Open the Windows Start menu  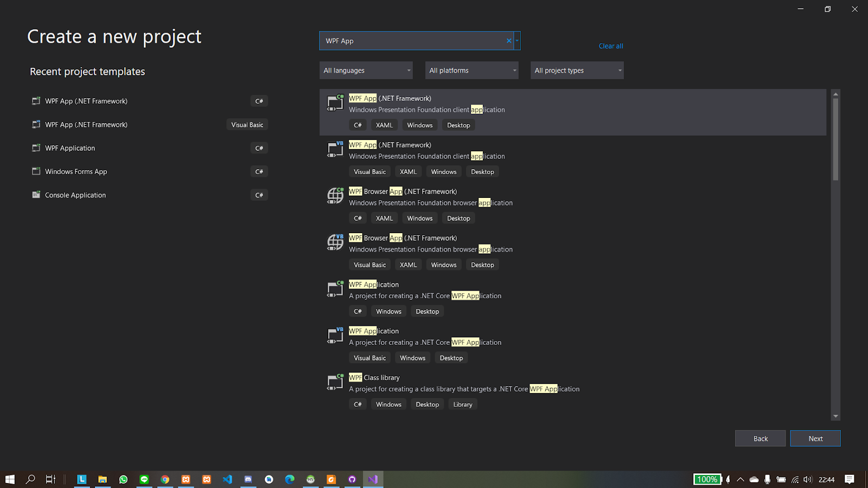point(10,479)
